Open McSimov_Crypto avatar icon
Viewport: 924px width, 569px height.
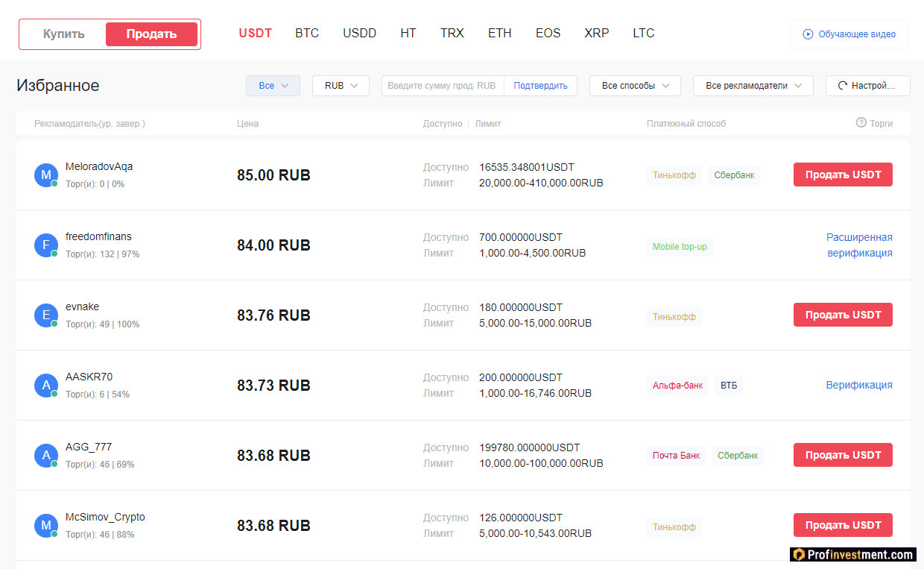click(46, 526)
